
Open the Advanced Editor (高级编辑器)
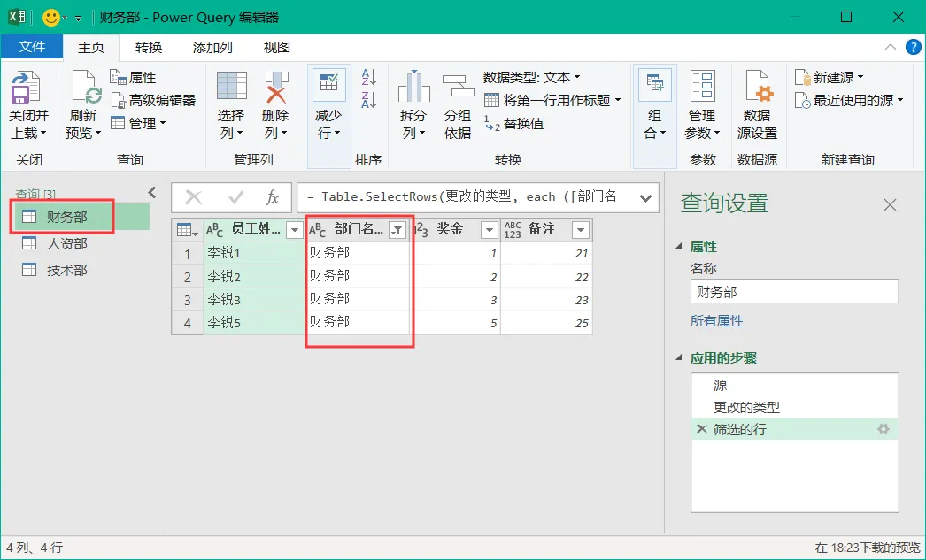(x=153, y=100)
